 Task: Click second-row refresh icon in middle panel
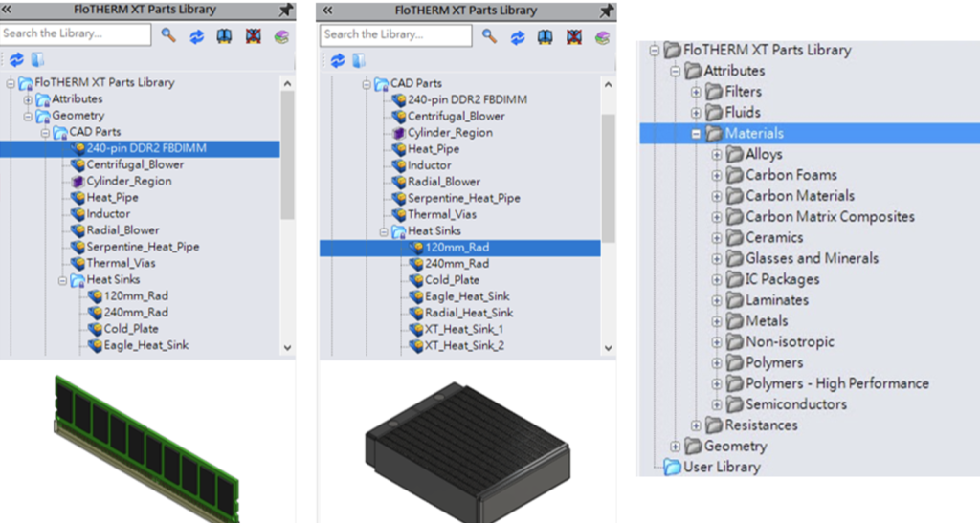(338, 60)
